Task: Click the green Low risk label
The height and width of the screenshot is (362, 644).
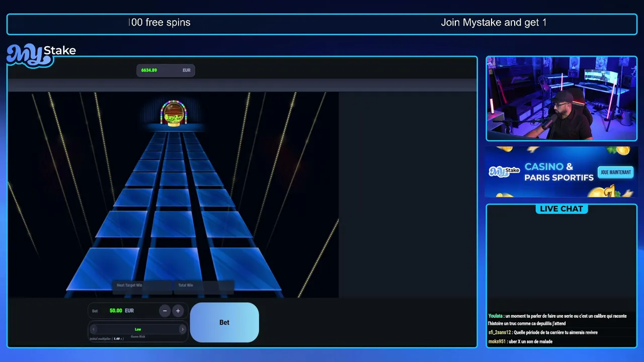Action: pos(138,329)
